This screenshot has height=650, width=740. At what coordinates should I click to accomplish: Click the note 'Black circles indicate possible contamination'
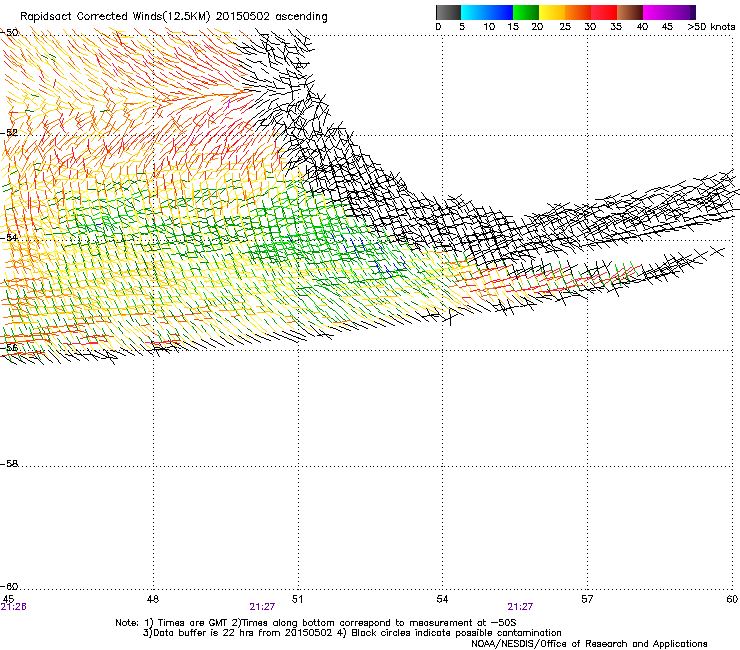(456, 633)
